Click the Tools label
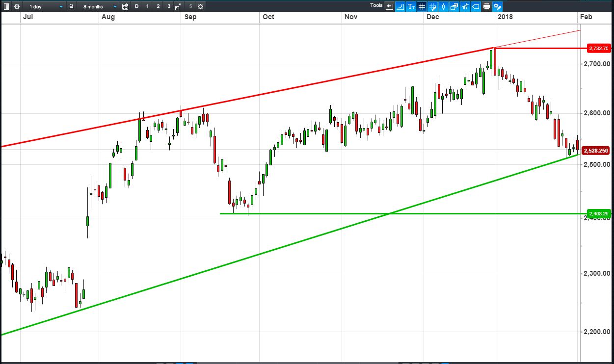Image resolution: width=614 pixels, height=364 pixels. pos(376,5)
